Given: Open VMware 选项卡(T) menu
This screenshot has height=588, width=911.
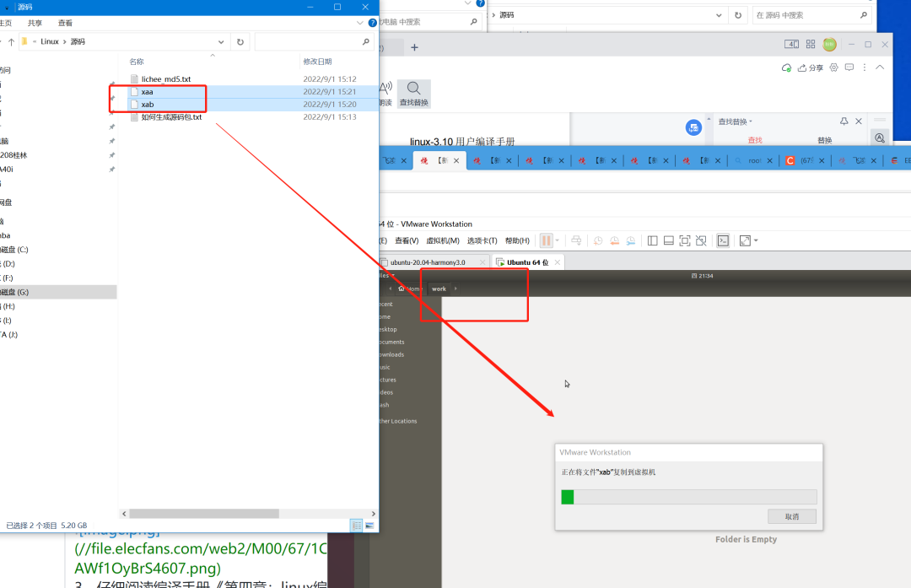Looking at the screenshot, I should click(x=482, y=240).
